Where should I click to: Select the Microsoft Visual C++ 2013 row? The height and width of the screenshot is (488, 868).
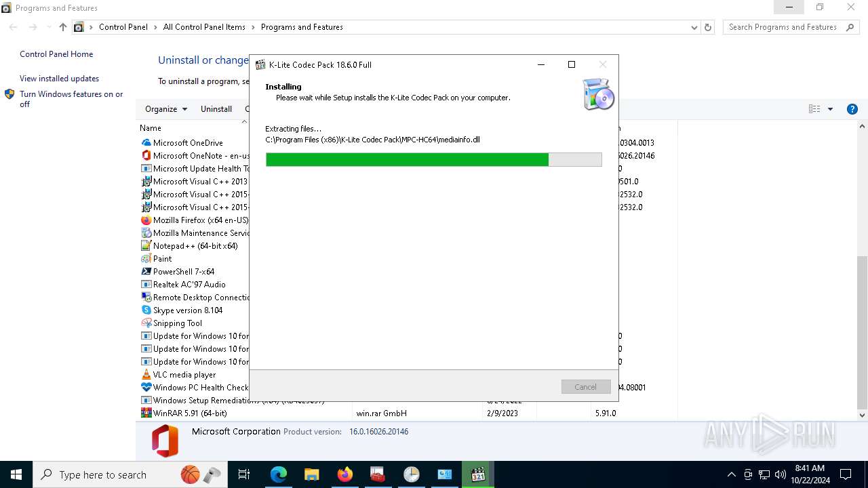click(195, 181)
